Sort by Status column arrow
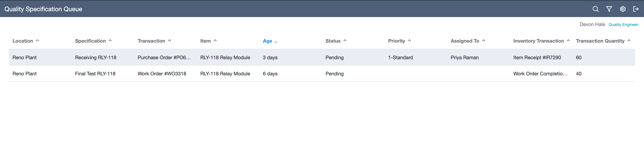 tap(345, 40)
